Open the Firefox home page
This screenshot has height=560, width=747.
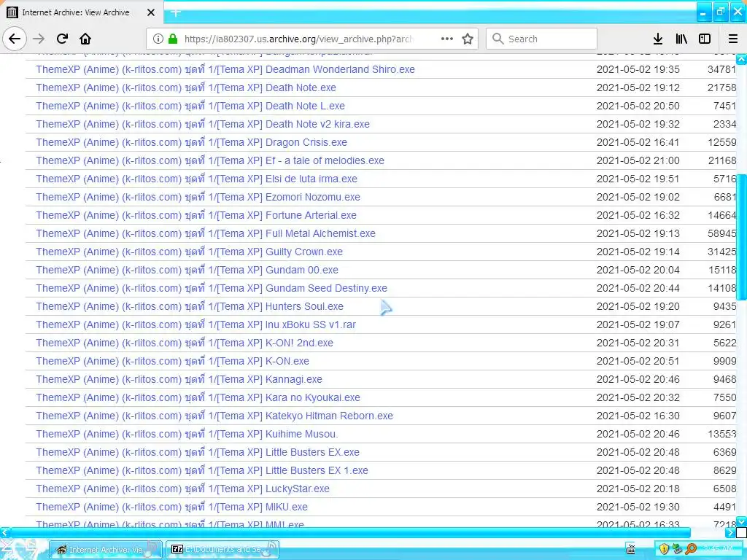click(x=85, y=39)
